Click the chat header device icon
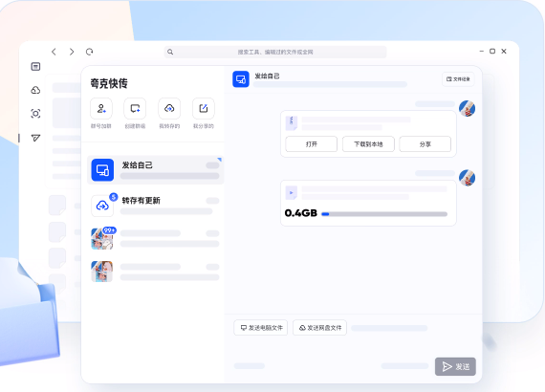This screenshot has width=545, height=392. 241,79
